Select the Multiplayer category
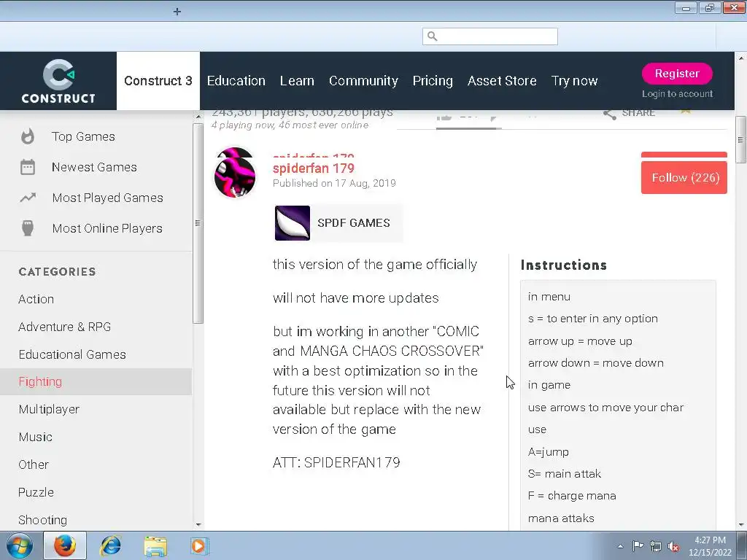This screenshot has width=747, height=560. 49,409
